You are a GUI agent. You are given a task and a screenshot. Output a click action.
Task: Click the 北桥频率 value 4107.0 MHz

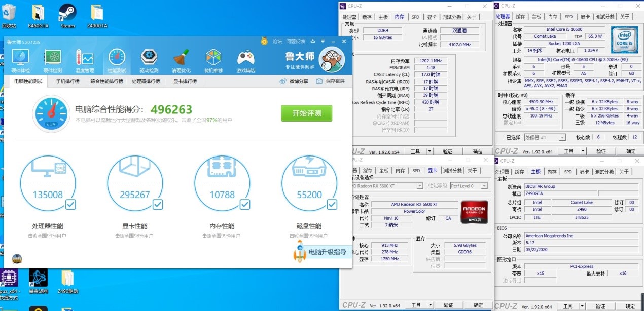[459, 45]
